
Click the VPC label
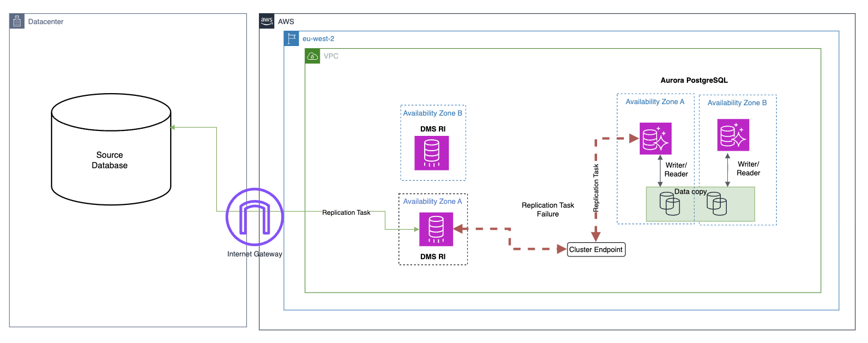point(331,56)
